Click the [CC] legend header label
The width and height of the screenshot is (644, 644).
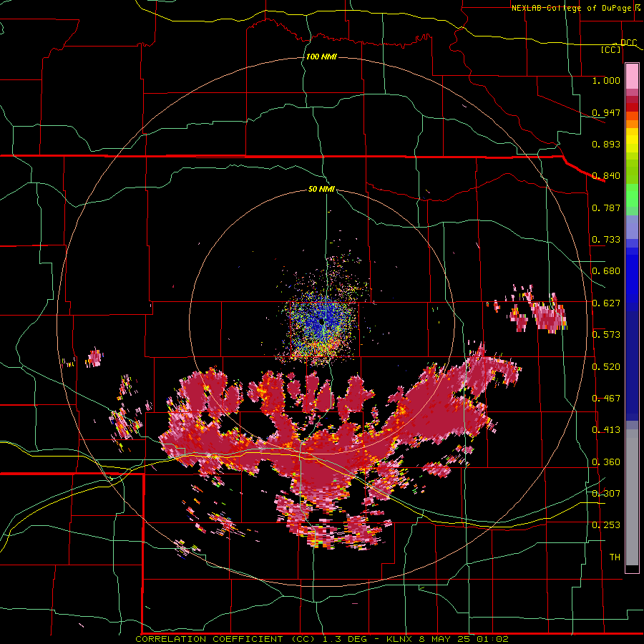[611, 49]
